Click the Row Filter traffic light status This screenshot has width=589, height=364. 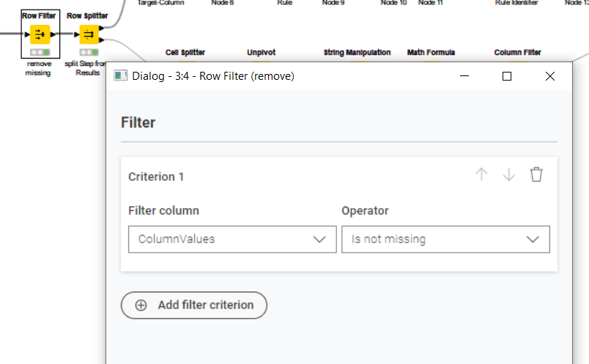tap(40, 52)
